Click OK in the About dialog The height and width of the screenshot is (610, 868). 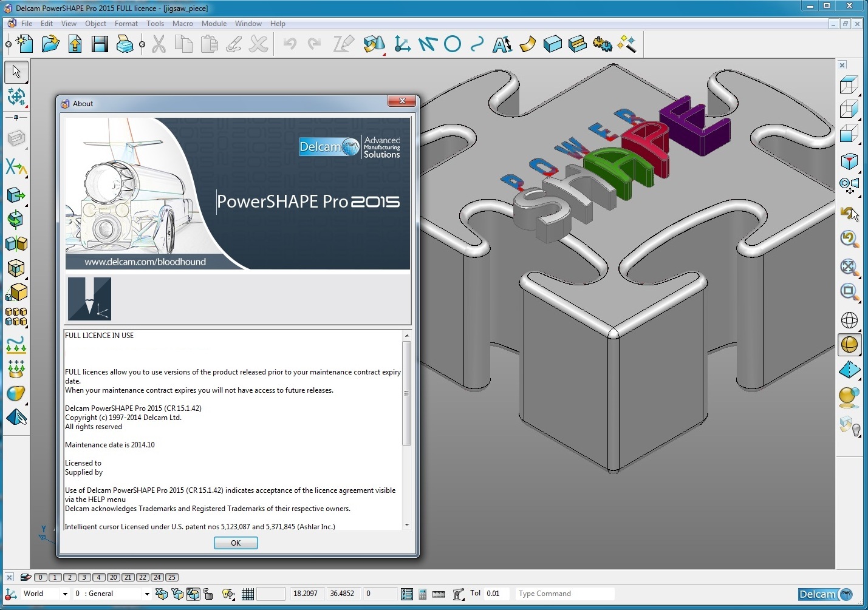(236, 543)
